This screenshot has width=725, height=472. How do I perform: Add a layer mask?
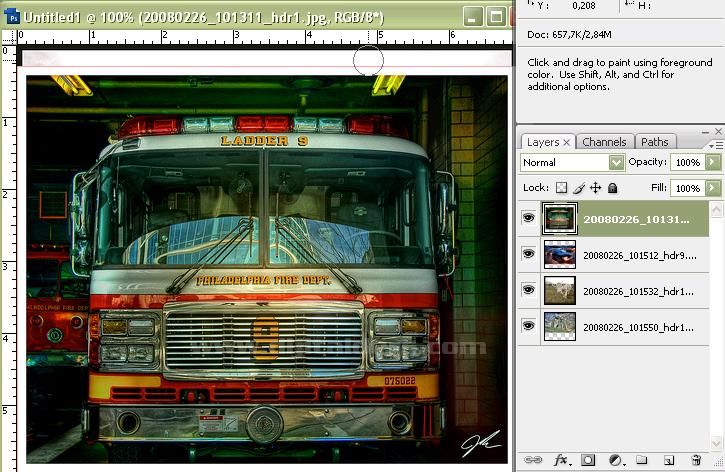point(588,460)
